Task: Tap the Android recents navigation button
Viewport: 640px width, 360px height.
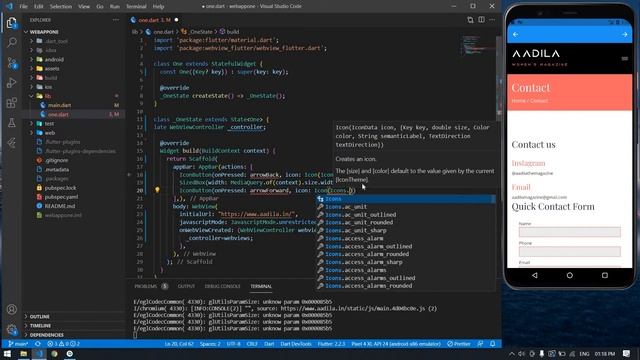Action: (605, 275)
